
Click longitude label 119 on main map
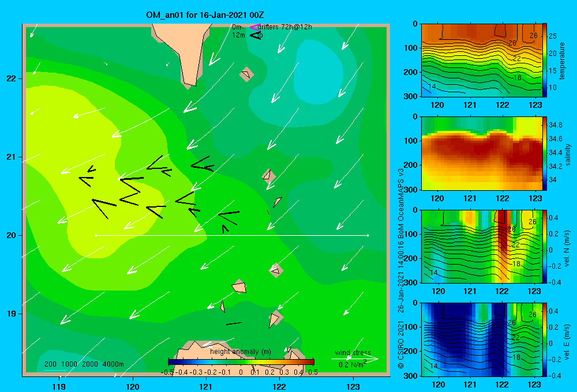tap(59, 386)
